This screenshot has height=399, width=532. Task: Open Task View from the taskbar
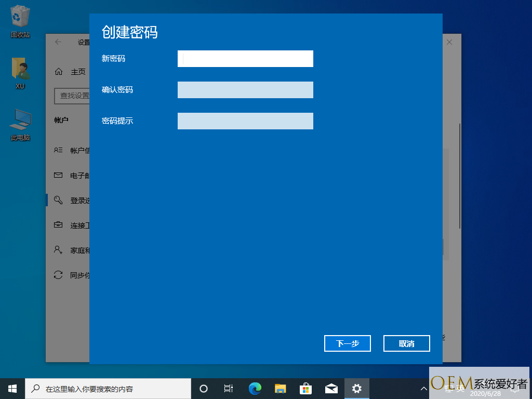tap(228, 388)
